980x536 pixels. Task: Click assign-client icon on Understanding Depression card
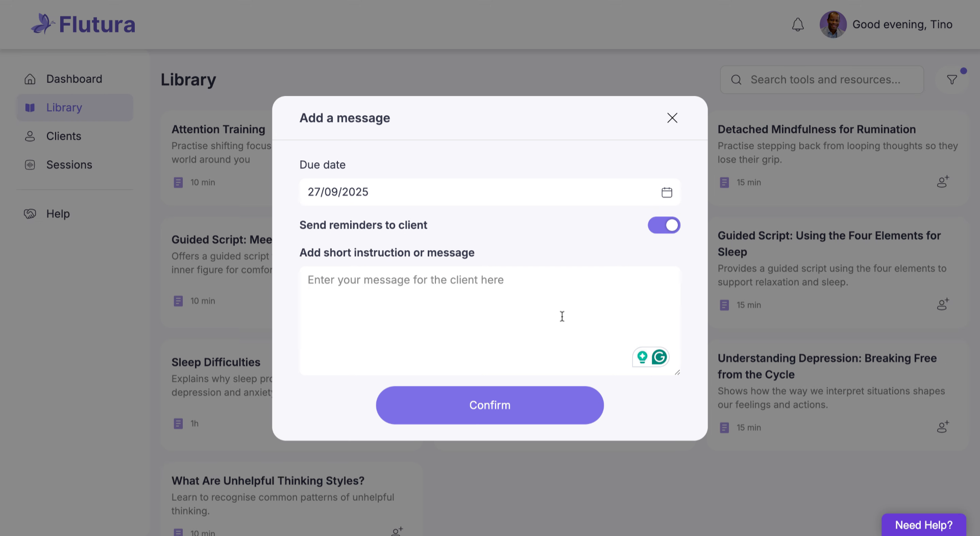pyautogui.click(x=943, y=427)
